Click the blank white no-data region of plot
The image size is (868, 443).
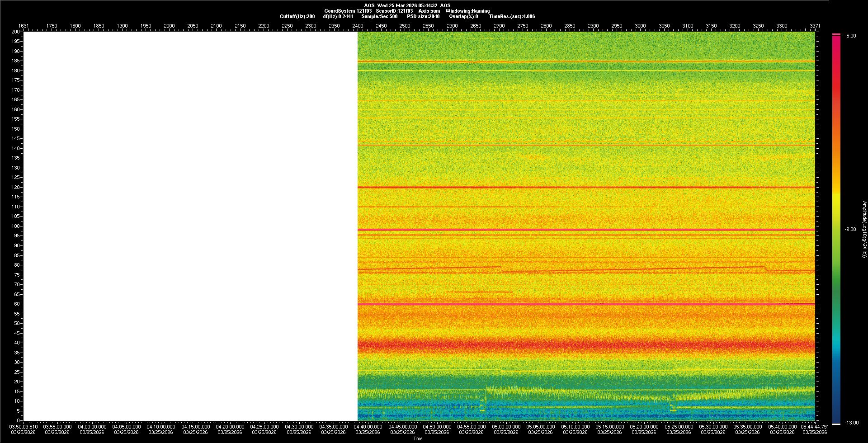[x=190, y=226]
